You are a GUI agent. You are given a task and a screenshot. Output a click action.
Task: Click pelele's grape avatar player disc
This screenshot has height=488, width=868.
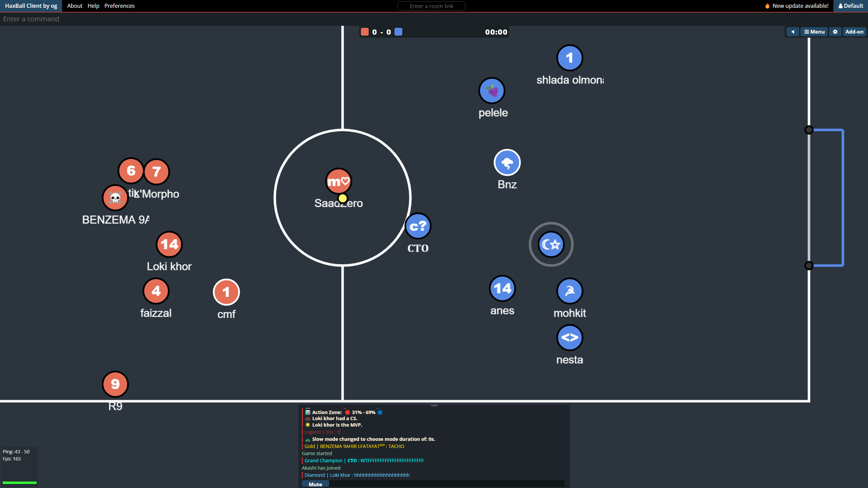coord(491,91)
